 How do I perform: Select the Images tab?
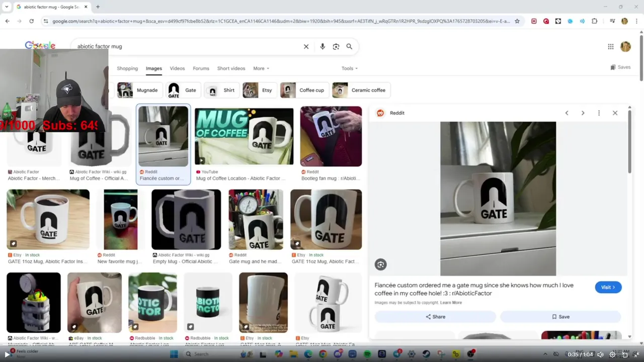tap(154, 68)
